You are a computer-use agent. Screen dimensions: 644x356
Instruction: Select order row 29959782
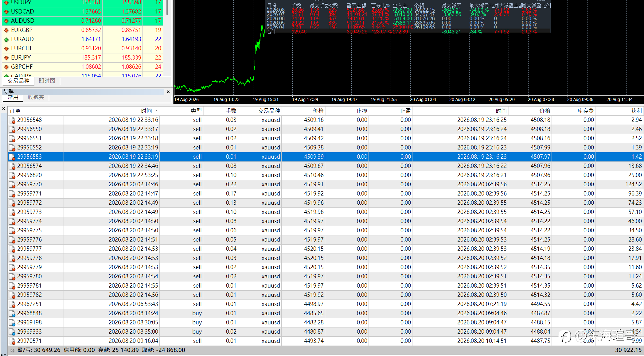point(326,295)
